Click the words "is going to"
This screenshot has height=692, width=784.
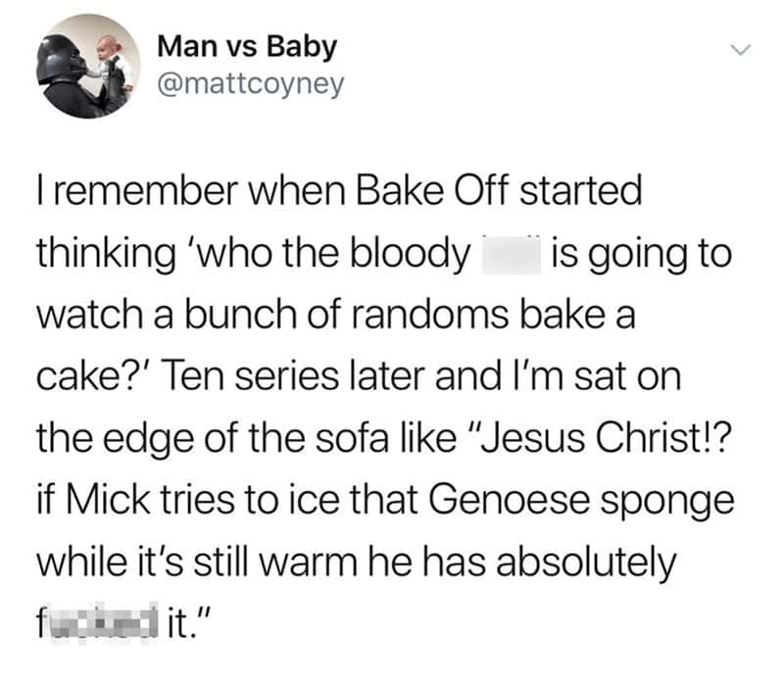(x=642, y=256)
